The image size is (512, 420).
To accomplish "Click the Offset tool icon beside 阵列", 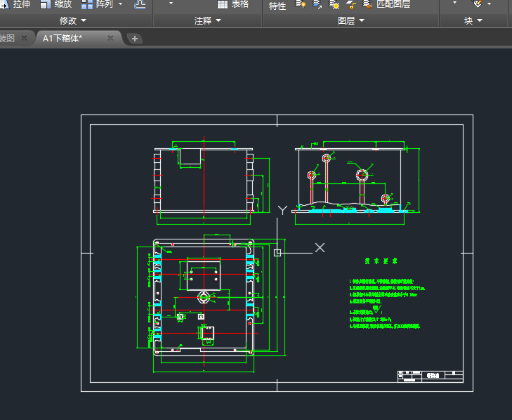I will tap(140, 5).
